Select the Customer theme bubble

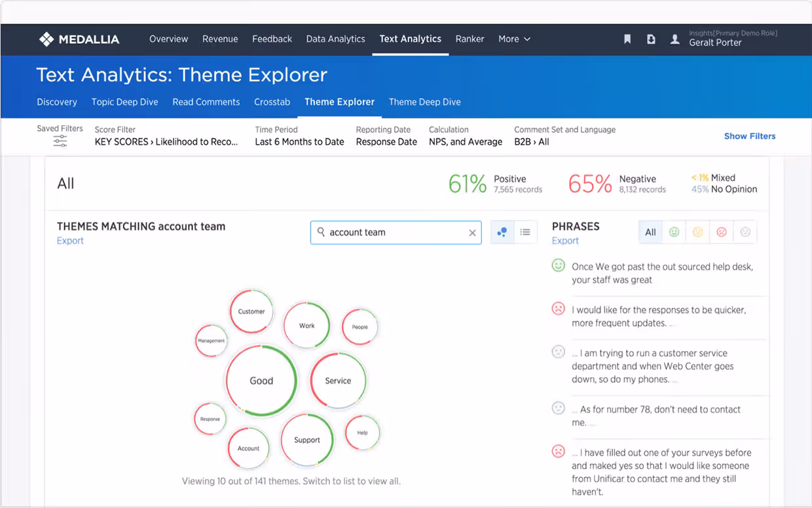251,312
